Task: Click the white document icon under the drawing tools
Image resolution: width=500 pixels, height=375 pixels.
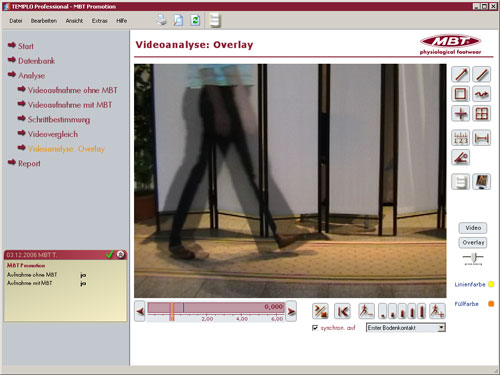Action: pyautogui.click(x=461, y=182)
